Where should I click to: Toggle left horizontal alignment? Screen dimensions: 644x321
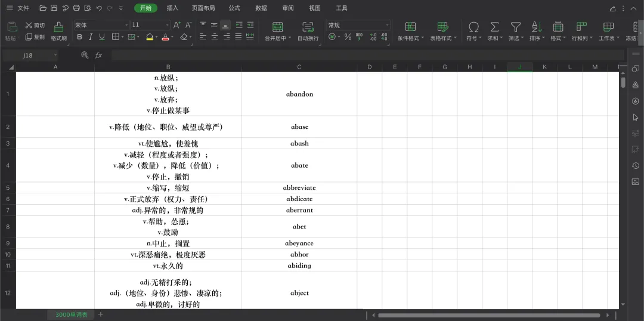tap(203, 37)
